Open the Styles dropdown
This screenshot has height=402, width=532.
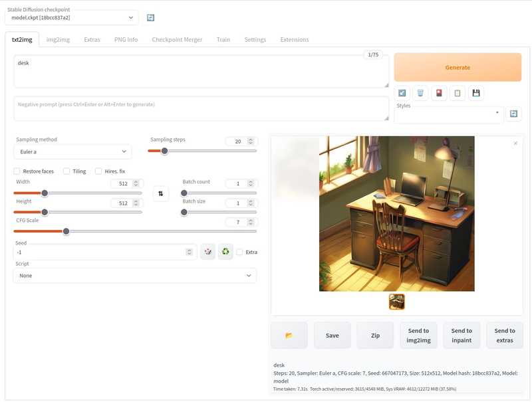pos(448,114)
